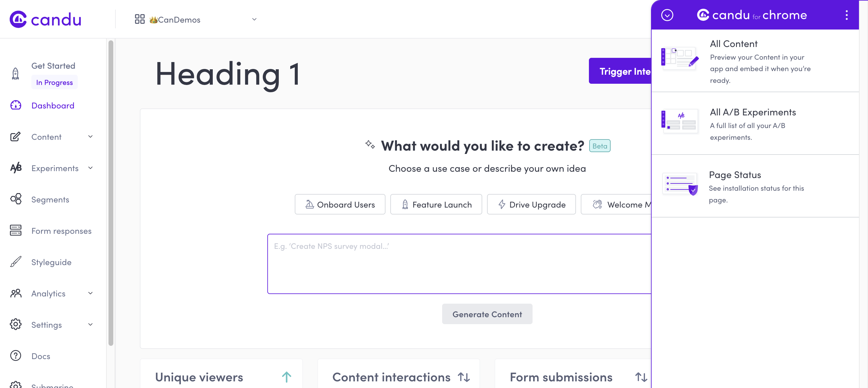
Task: Select the Styleguide paintbrush icon
Action: click(x=15, y=262)
